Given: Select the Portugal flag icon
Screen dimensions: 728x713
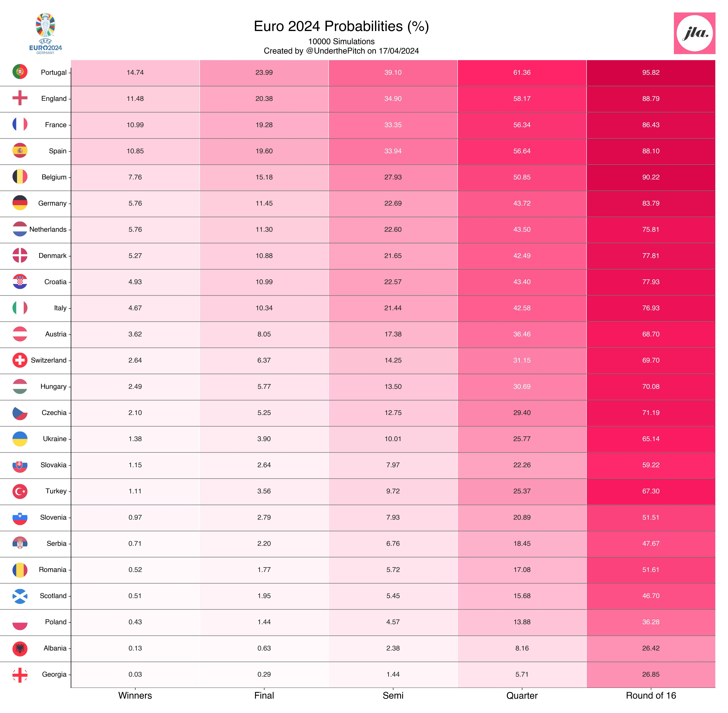Looking at the screenshot, I should (20, 72).
